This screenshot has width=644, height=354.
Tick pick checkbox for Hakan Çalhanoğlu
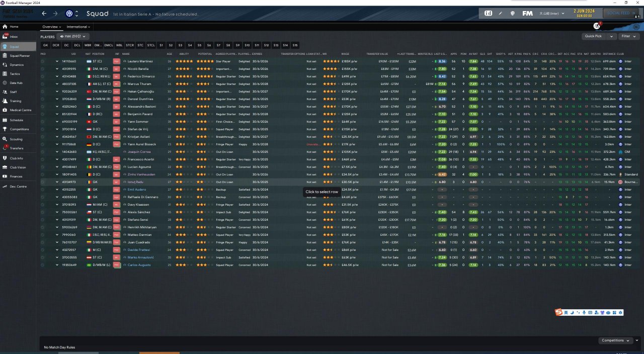(43, 92)
